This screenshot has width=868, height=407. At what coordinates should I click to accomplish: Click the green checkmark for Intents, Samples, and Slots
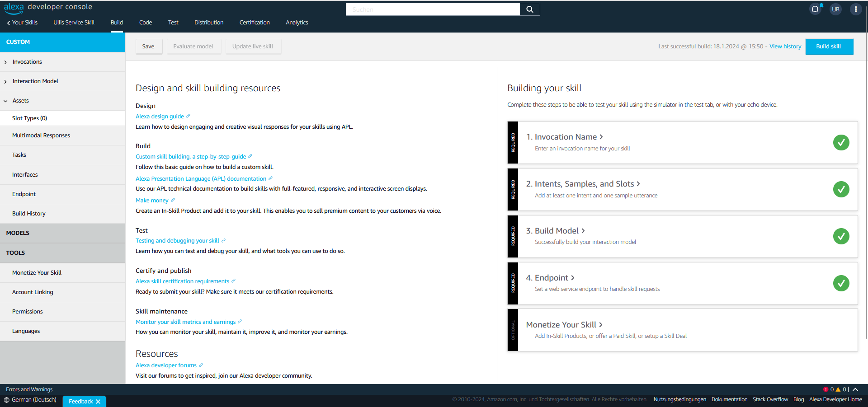(x=841, y=189)
